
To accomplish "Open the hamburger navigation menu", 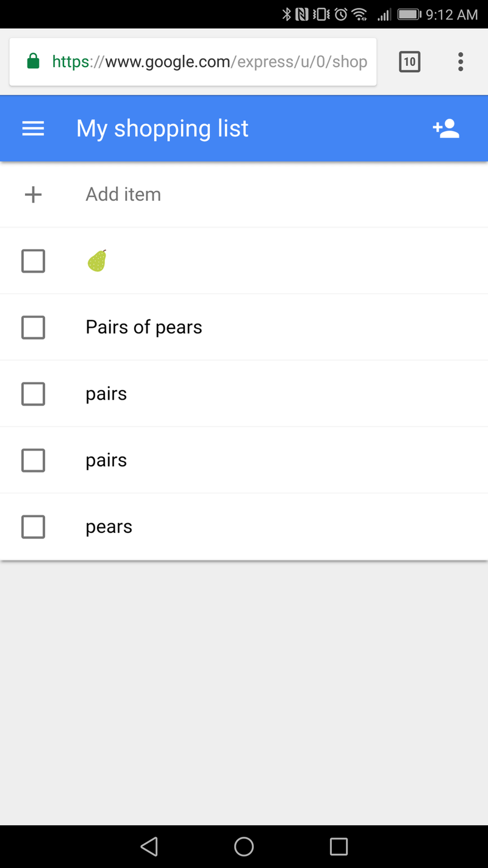I will [x=33, y=129].
